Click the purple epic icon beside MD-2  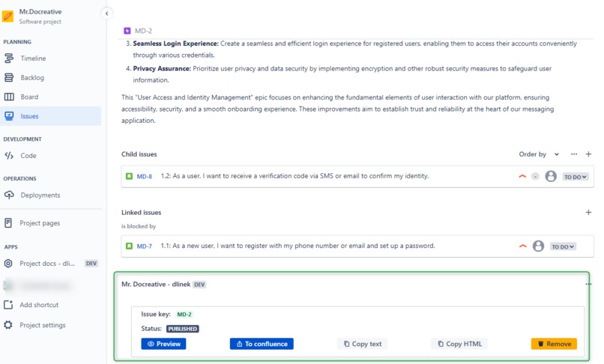coord(127,31)
